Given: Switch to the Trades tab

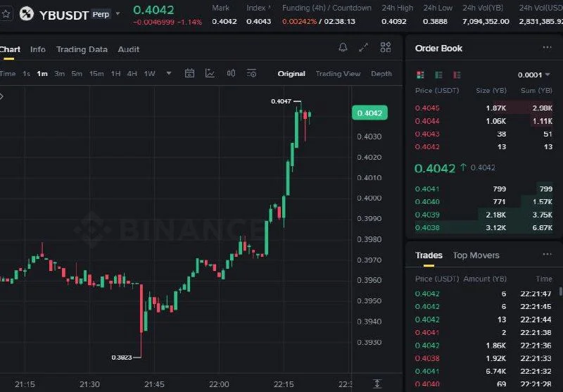Looking at the screenshot, I should coord(429,255).
